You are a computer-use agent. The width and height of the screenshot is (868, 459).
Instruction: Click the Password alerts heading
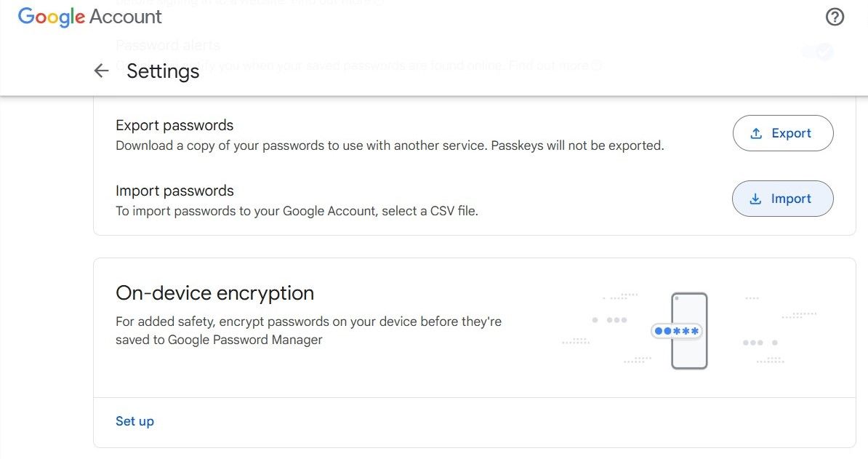168,44
